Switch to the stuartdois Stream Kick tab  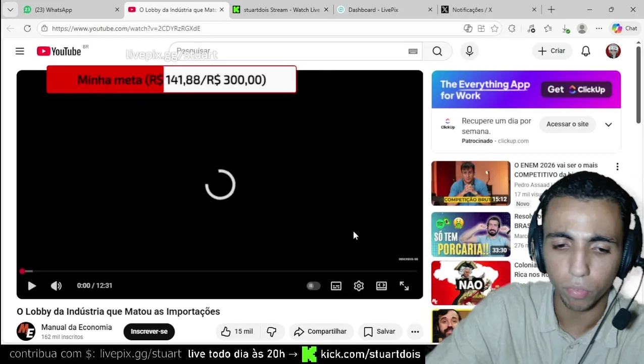[280, 10]
